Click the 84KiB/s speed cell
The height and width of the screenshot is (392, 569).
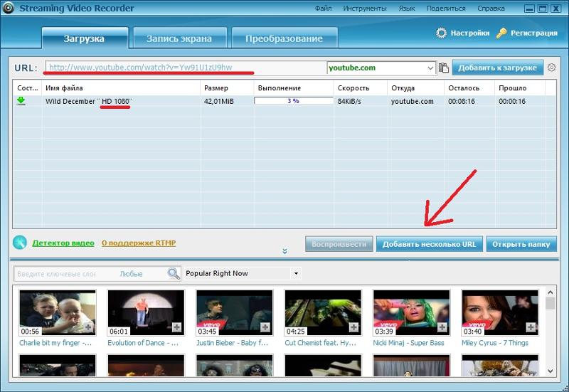tap(349, 101)
